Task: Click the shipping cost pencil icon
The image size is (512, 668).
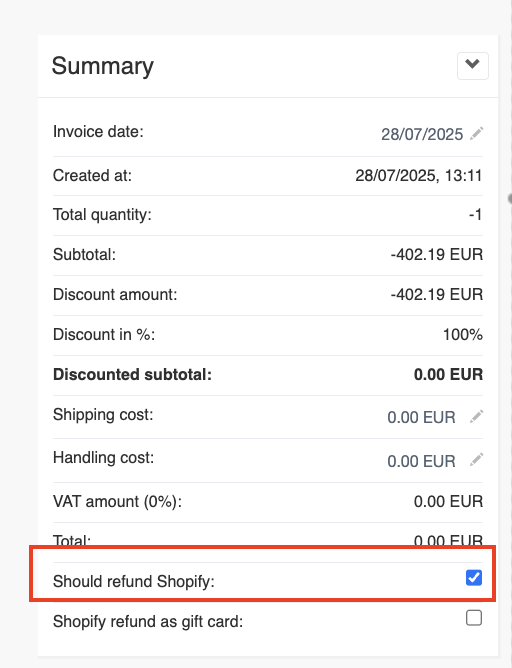Action: click(x=476, y=417)
